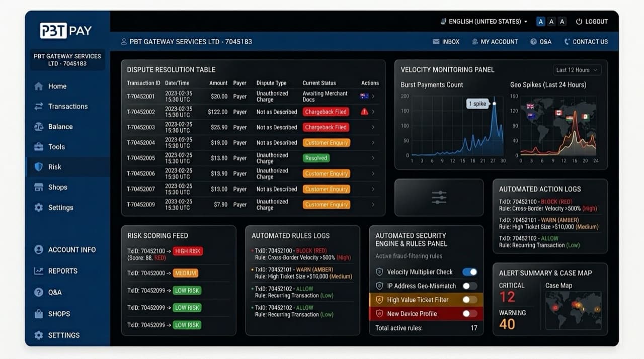Expand row T-70452005 with its chevron
644x359 pixels.
(373, 158)
